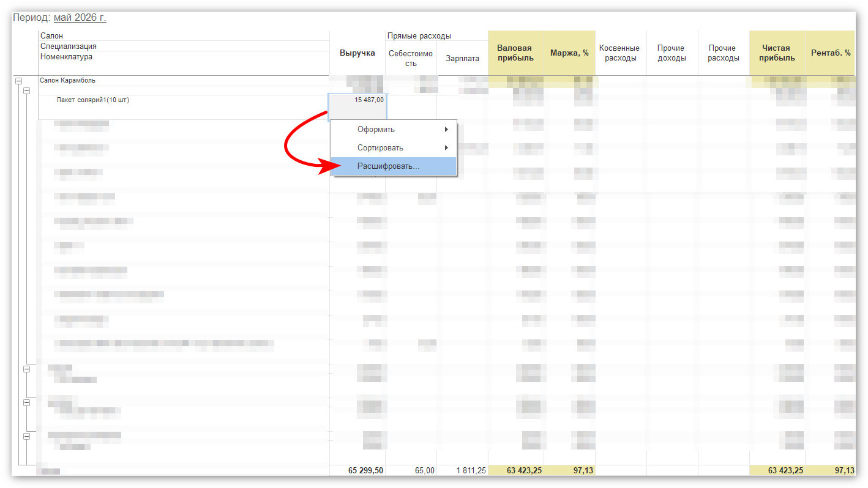This screenshot has height=488, width=868.
Task: Open the period link май 2026 г.
Action: pos(80,18)
